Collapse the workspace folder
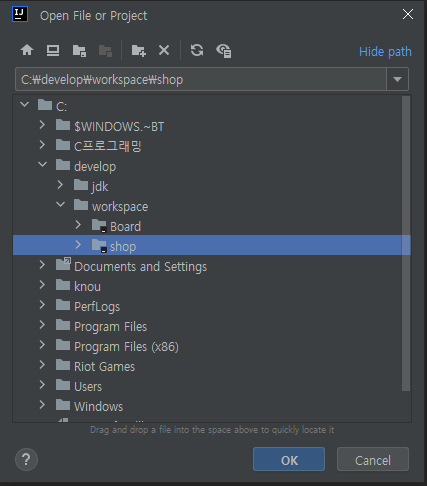This screenshot has height=486, width=427. coord(60,204)
